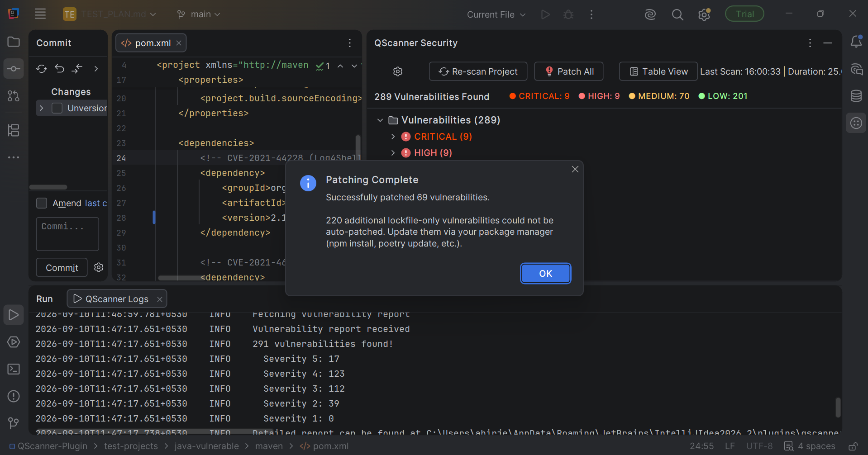The image size is (868, 455).
Task: Close the Patching Complete dialog with X
Action: [x=575, y=169]
